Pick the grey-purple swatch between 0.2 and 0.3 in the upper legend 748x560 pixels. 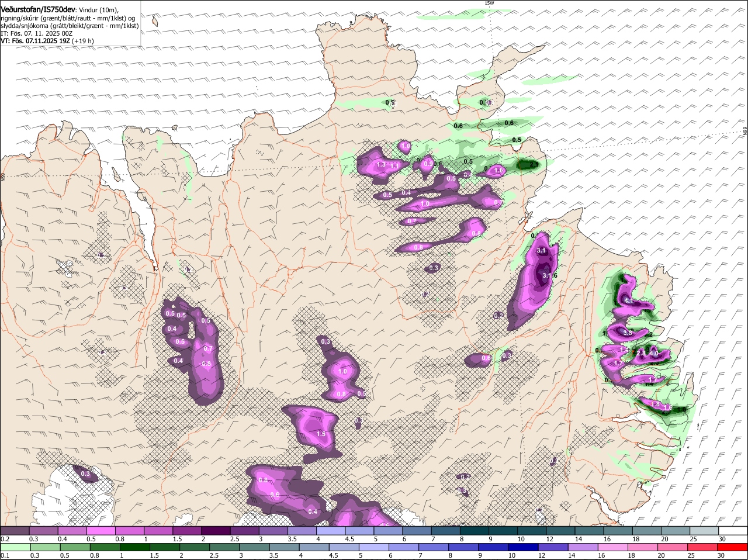coord(15,531)
